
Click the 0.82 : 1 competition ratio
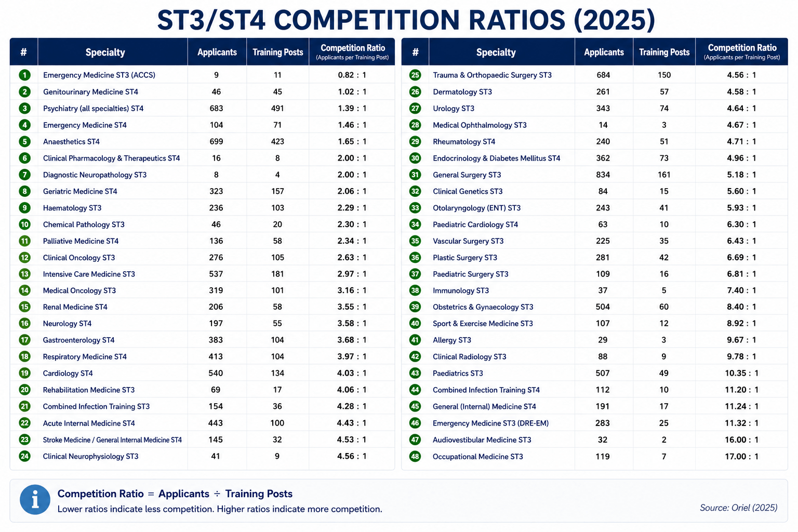point(352,75)
